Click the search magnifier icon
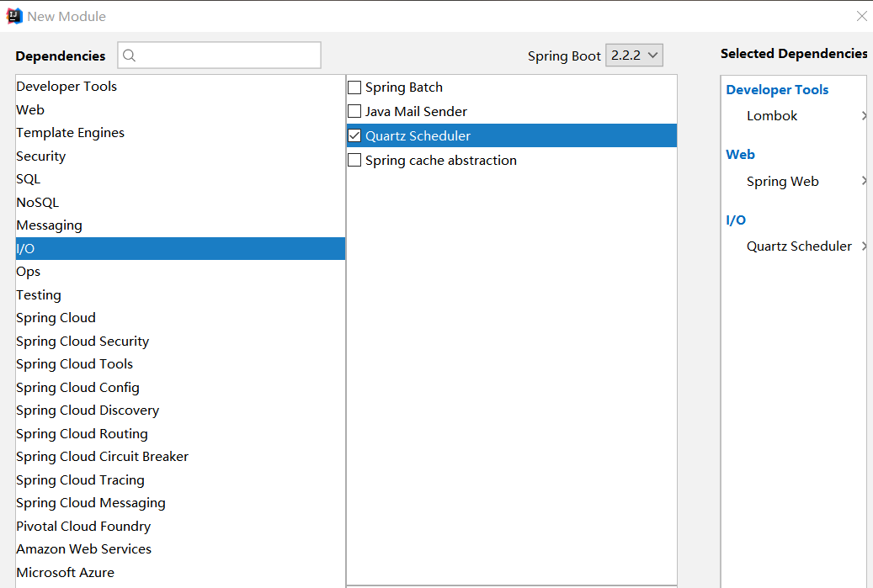Screen dimensions: 873x588 (129, 55)
